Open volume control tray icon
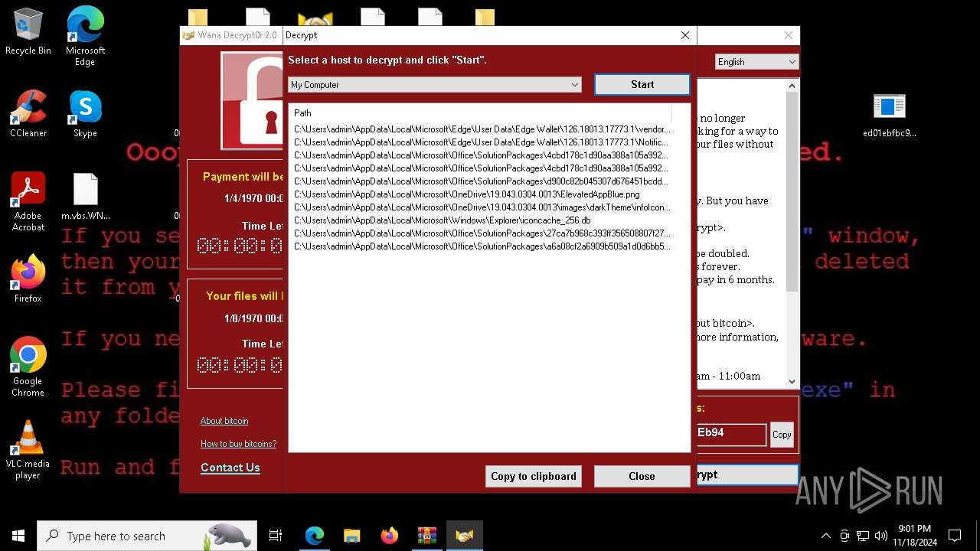The image size is (980, 551). 880,536
